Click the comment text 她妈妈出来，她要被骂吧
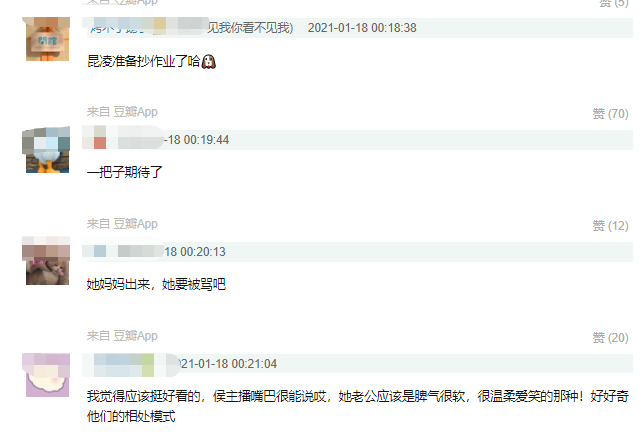 click(x=156, y=284)
